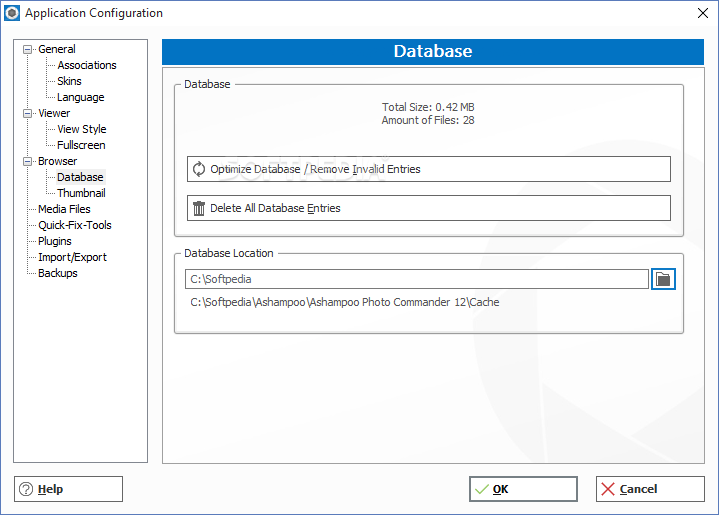Screen dimensions: 719x515
Task: Click the full cache path text below the field
Action: 345,302
